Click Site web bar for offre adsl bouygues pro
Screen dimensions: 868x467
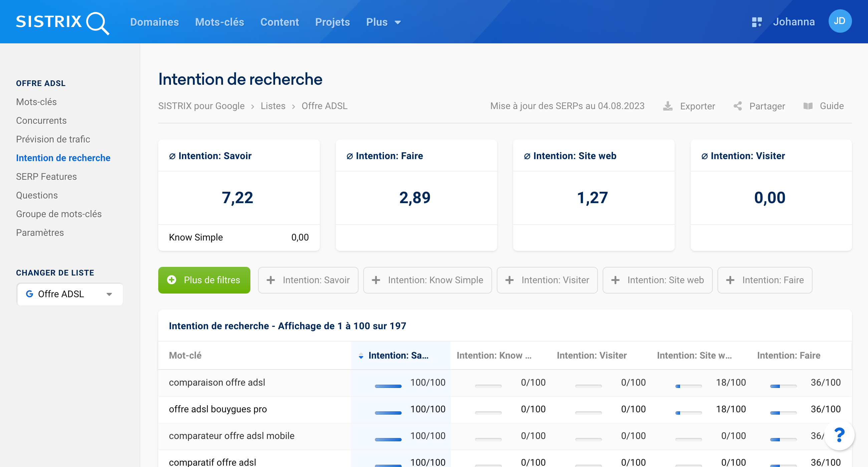click(688, 413)
